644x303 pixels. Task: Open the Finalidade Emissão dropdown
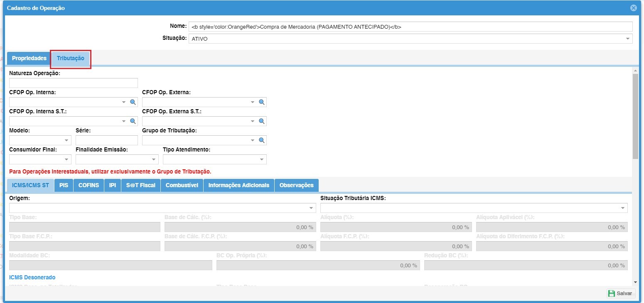[154, 159]
